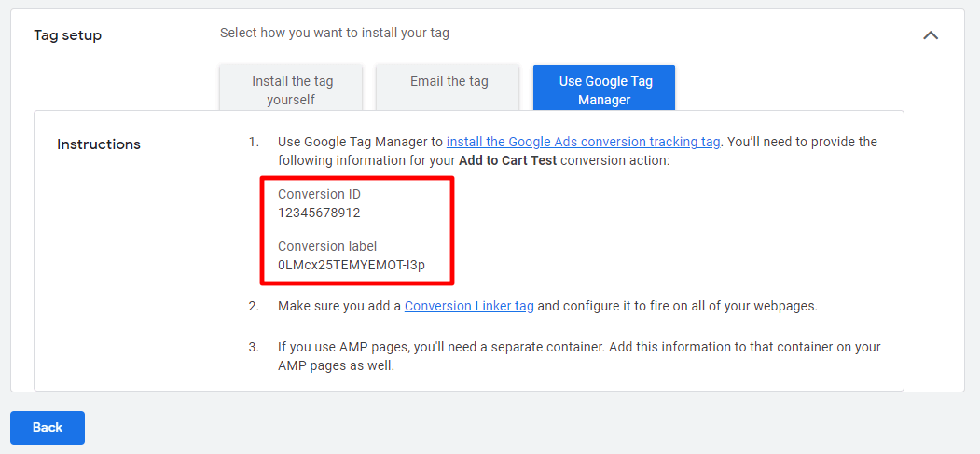Click the Add to Cart Test bold text
This screenshot has width=980, height=454.
click(507, 160)
